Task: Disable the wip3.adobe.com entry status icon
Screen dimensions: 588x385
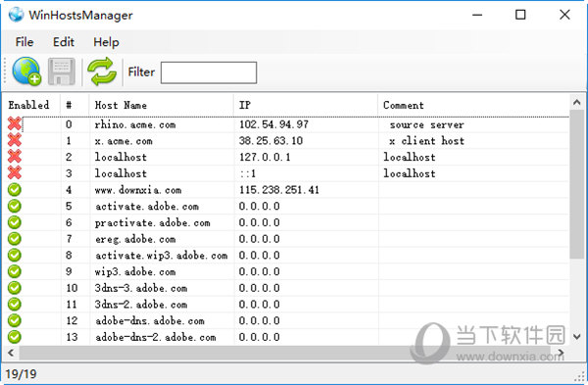Action: pos(15,271)
